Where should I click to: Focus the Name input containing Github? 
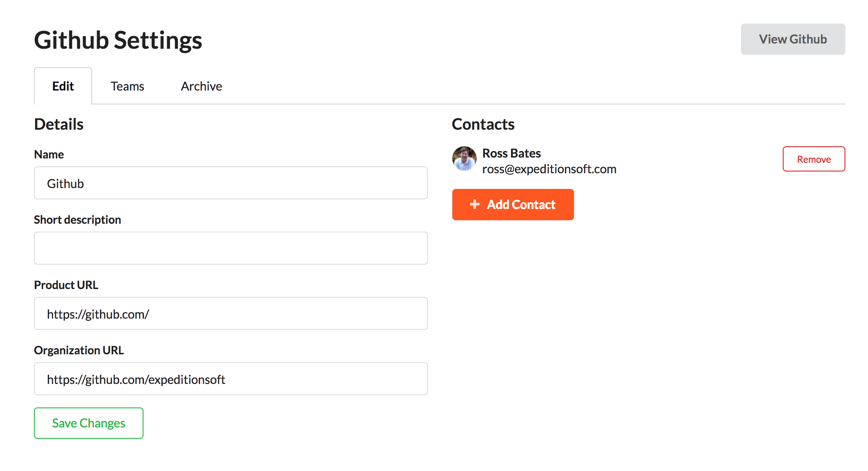click(230, 183)
